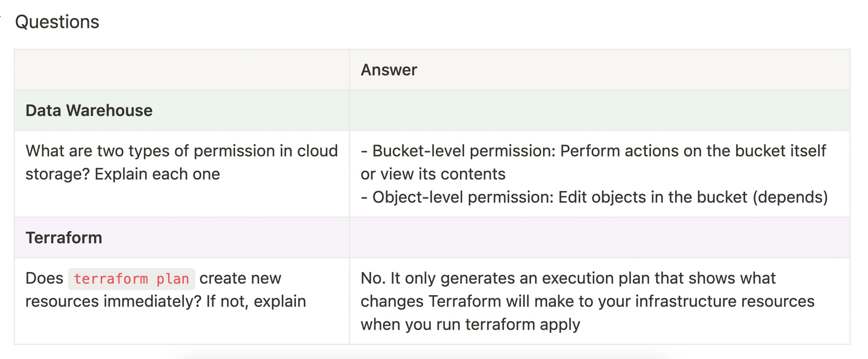Click the 'terraform plan' inline code
This screenshot has height=359, width=868.
(131, 278)
